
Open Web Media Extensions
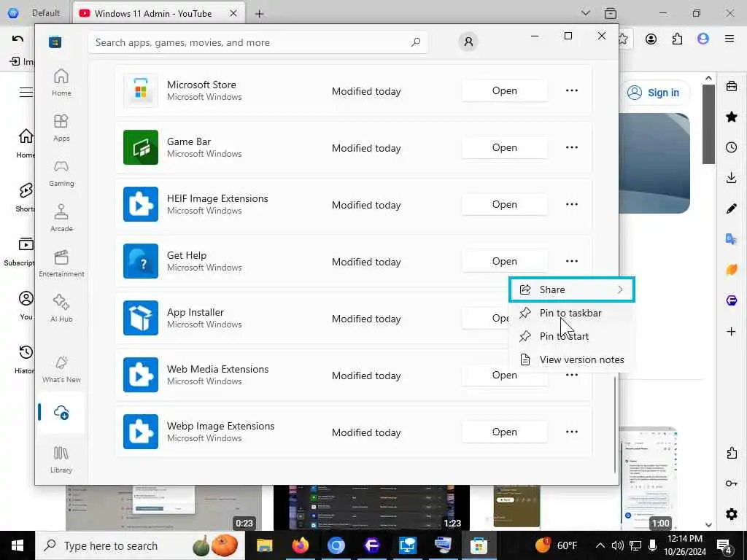(x=505, y=375)
